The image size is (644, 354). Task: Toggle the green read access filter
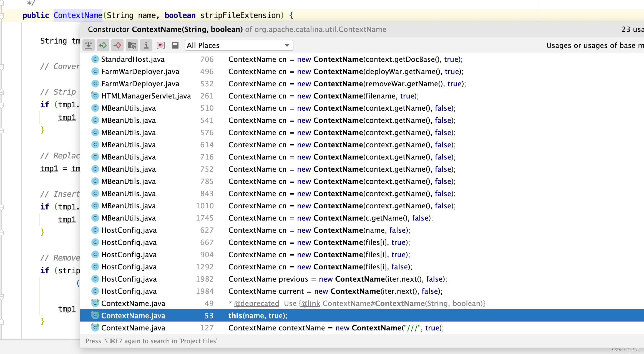(x=103, y=45)
